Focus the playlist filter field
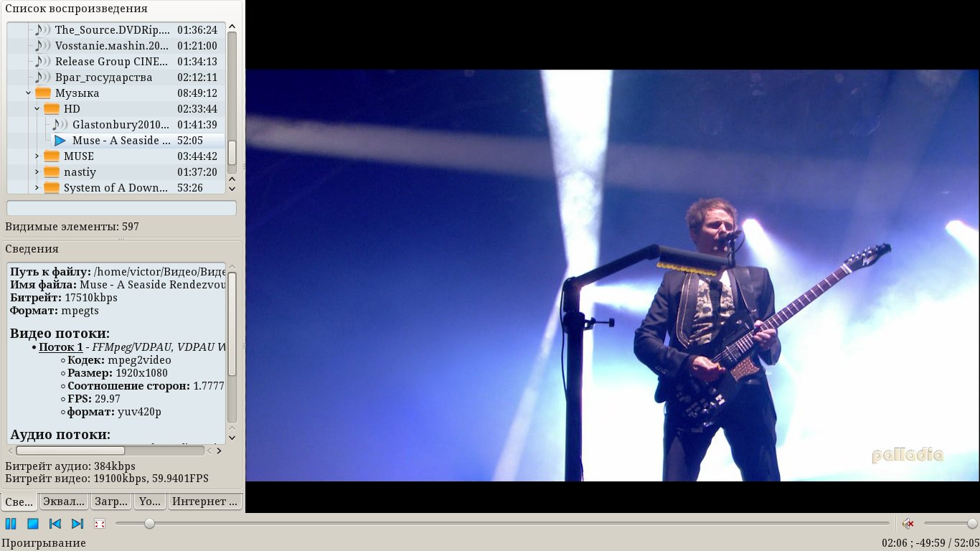The height and width of the screenshot is (551, 980). (121, 208)
